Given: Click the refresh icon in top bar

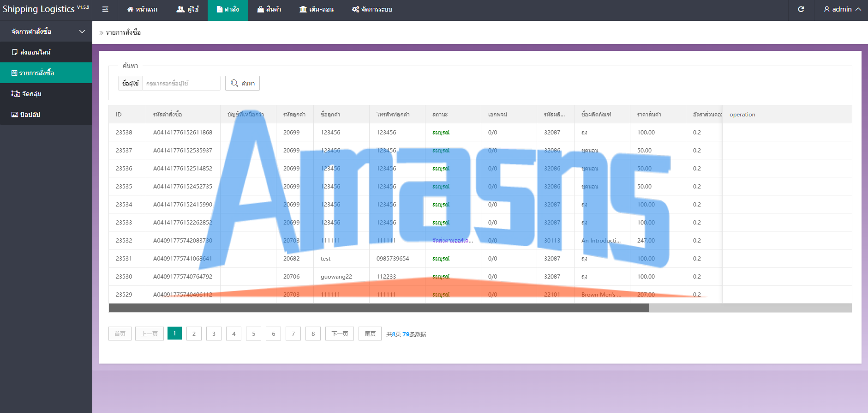Looking at the screenshot, I should (x=801, y=9).
